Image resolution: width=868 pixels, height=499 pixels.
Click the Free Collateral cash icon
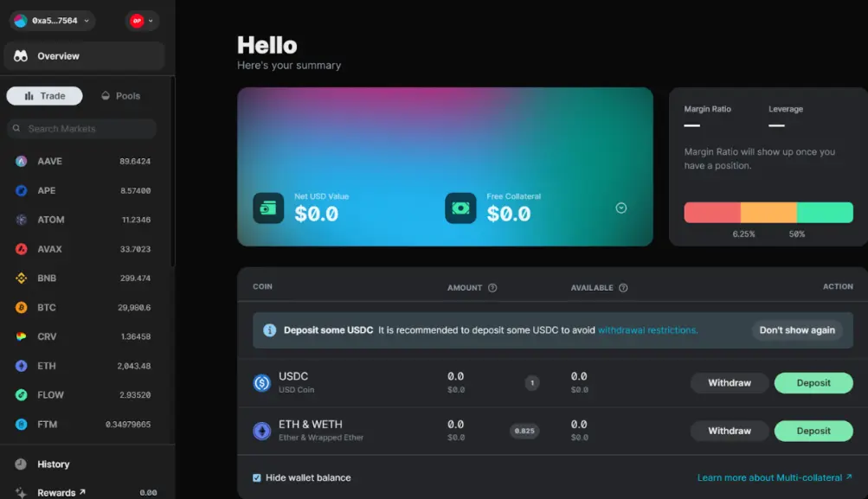pos(460,208)
